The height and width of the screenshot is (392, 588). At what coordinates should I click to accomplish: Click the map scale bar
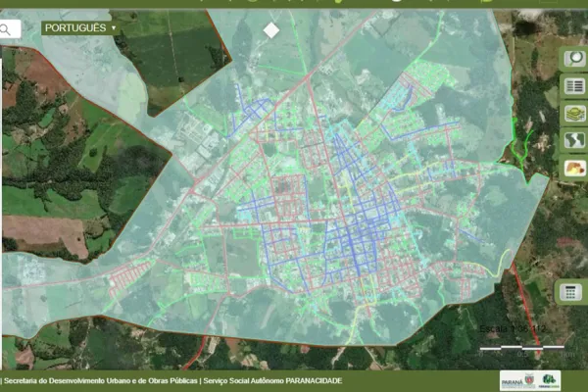[521, 348]
